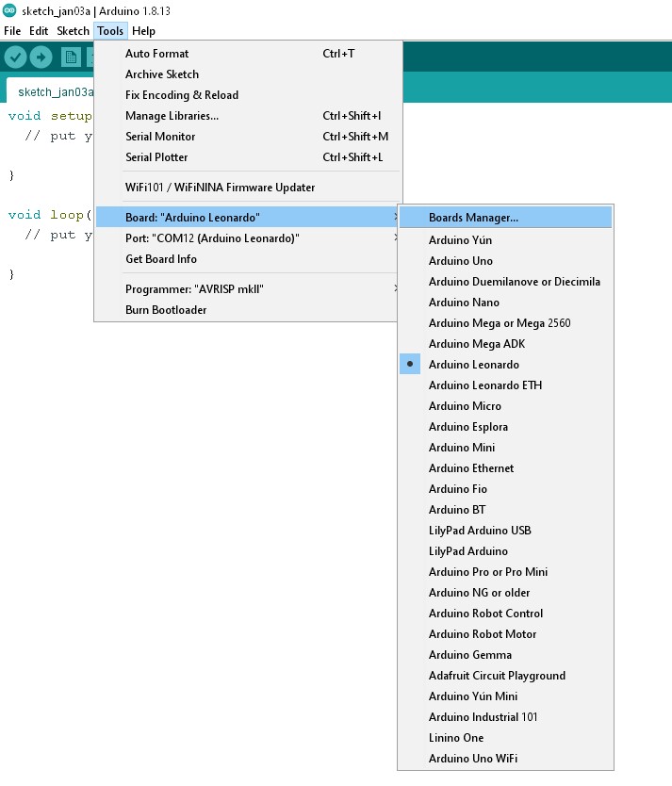Screen dimensions: 672x786
Task: Click the Verify checkmark toolbar icon
Action: tap(15, 57)
